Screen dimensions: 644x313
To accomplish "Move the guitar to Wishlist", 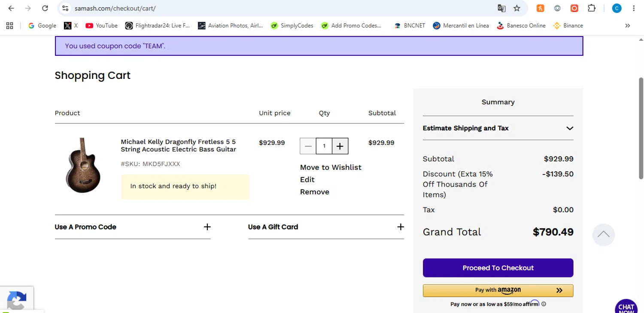I will 331,167.
